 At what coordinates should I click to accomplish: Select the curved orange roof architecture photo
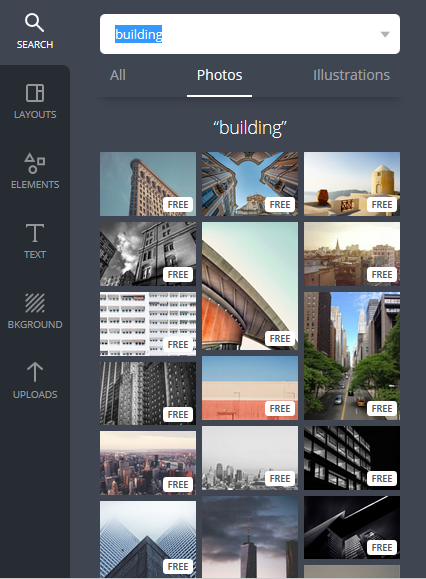[x=250, y=286]
